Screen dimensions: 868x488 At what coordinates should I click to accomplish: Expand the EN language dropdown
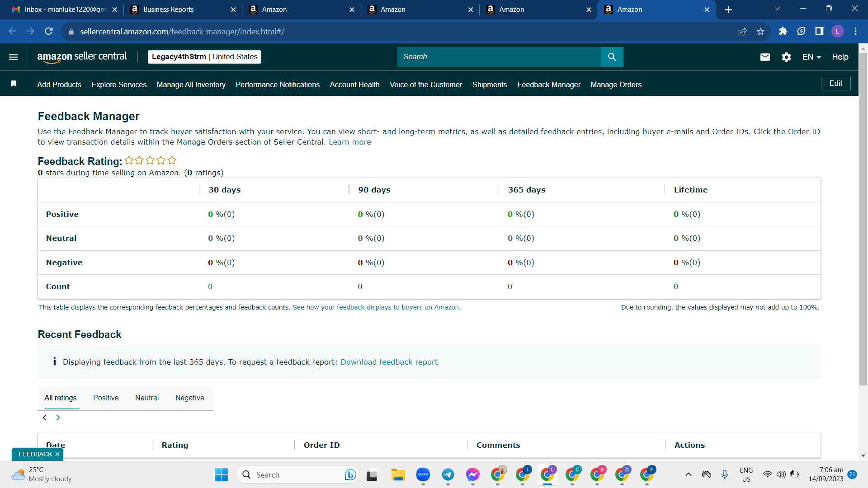coord(811,57)
